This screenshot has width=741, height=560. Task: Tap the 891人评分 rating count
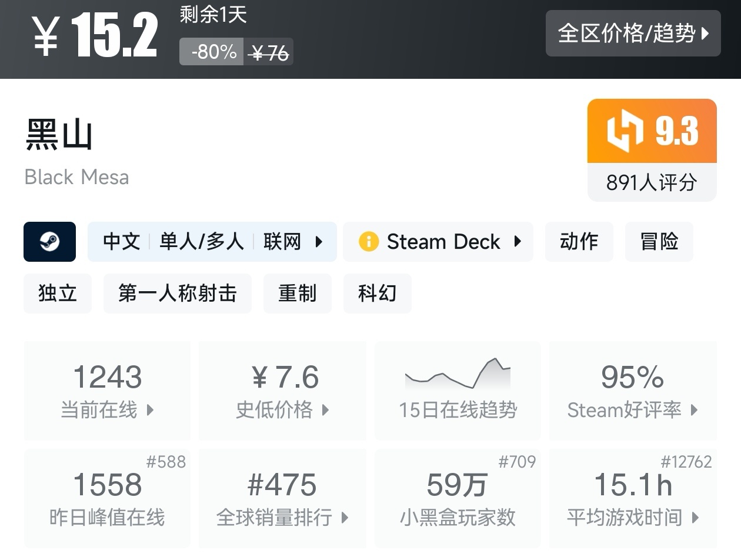(x=652, y=182)
